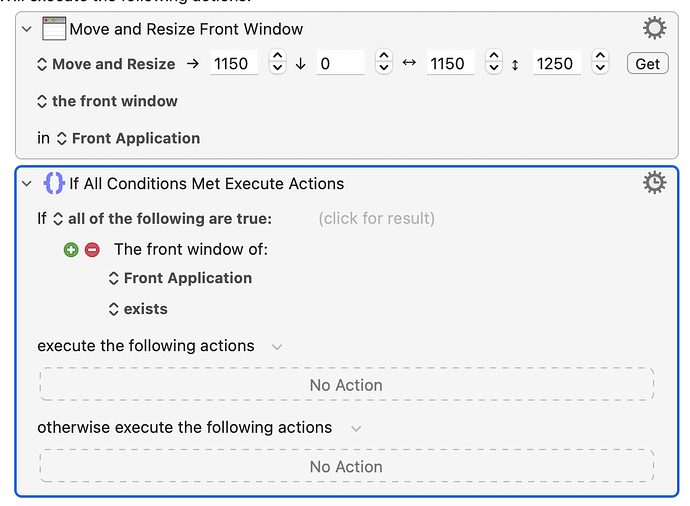Open Front Application popup in the condition
Image resolution: width=690 pixels, height=506 pixels.
180,278
